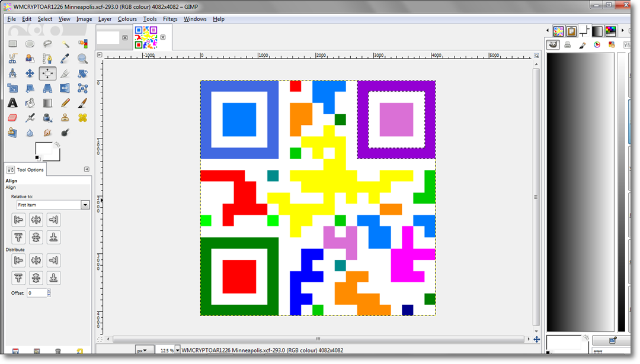Swap foreground and background colours
Screen dimensions: 640x364
coord(57,144)
